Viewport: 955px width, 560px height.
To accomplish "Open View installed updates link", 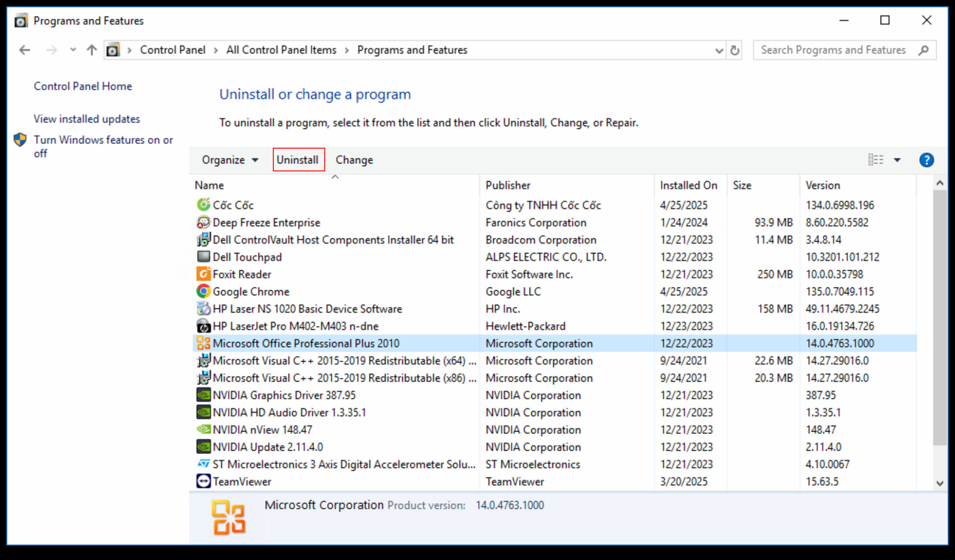I will (x=86, y=119).
